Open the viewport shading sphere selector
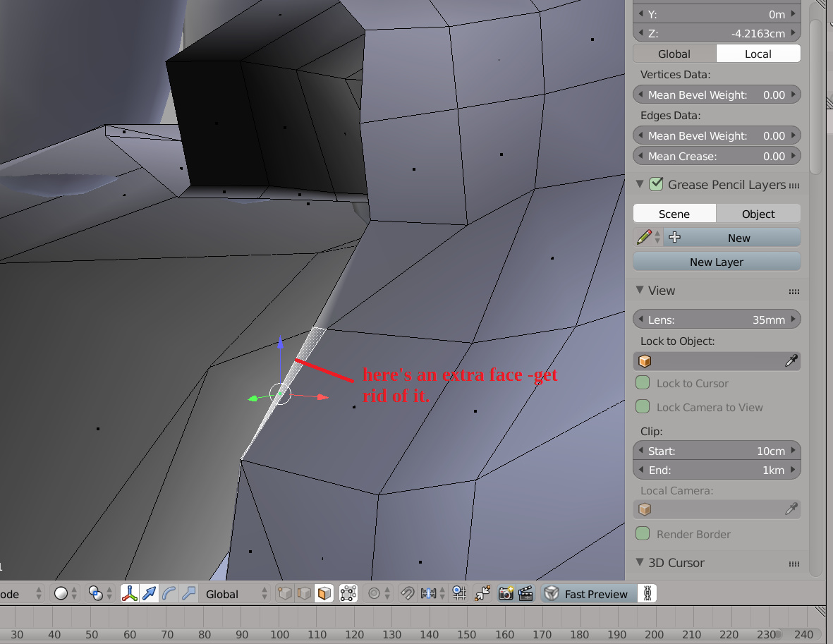833x644 pixels. pyautogui.click(x=66, y=593)
